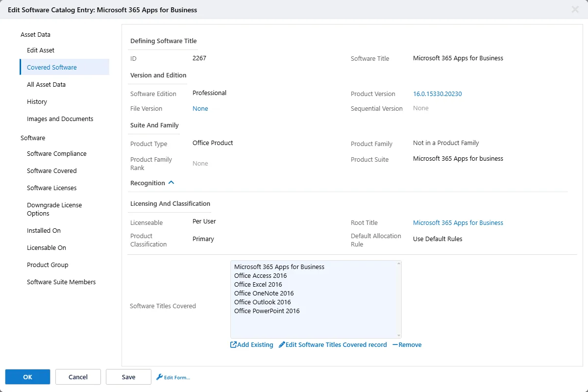The image size is (588, 392).
Task: Click the Cancel button
Action: pyautogui.click(x=78, y=377)
